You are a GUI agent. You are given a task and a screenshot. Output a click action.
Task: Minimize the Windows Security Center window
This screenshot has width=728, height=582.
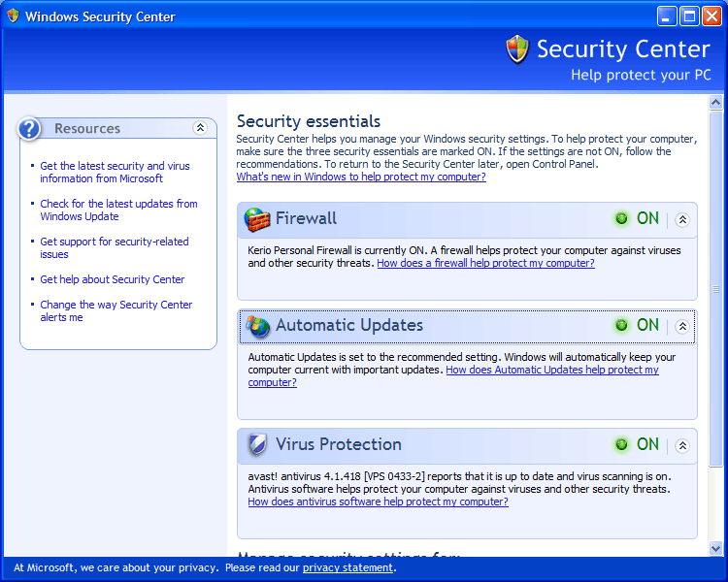[x=667, y=16]
